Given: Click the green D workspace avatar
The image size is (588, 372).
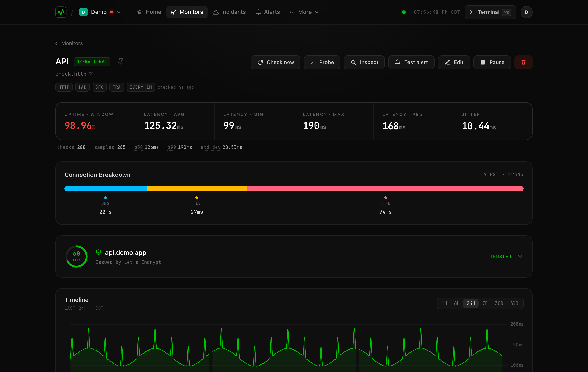Looking at the screenshot, I should point(83,12).
